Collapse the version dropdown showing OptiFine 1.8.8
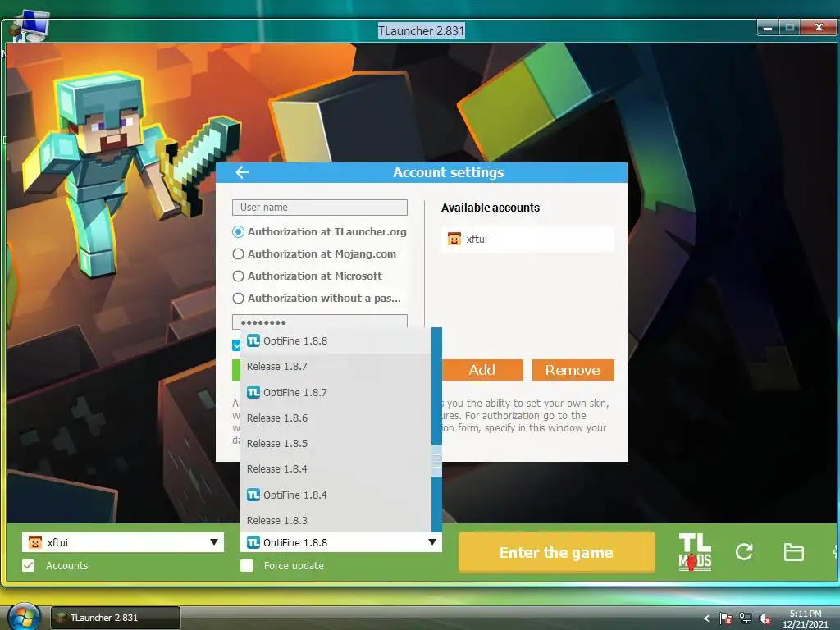 pyautogui.click(x=341, y=542)
